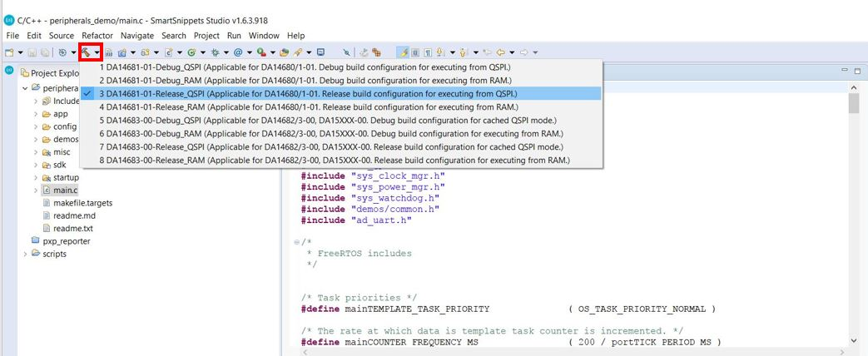This screenshot has width=868, height=356.
Task: Expand the scripts project arrow
Action: click(25, 255)
